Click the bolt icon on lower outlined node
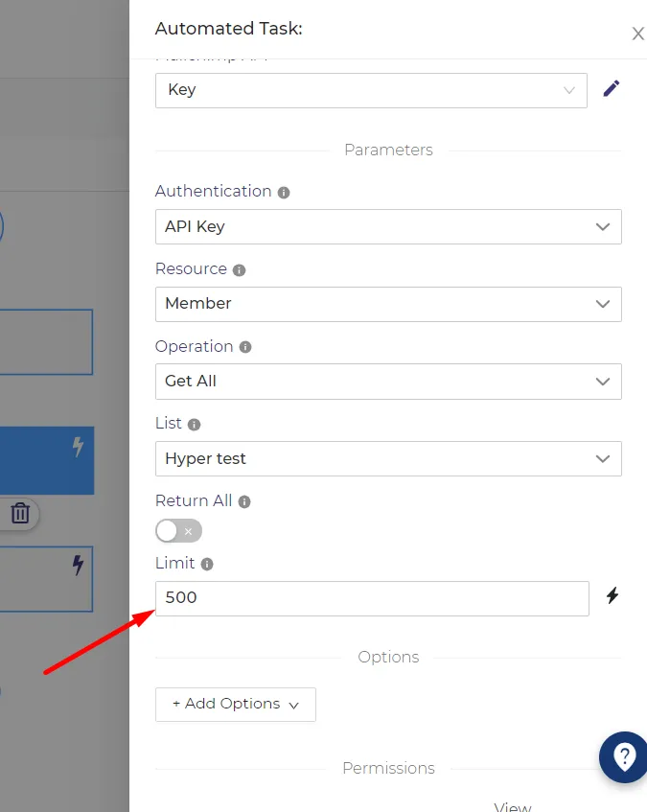 [78, 565]
